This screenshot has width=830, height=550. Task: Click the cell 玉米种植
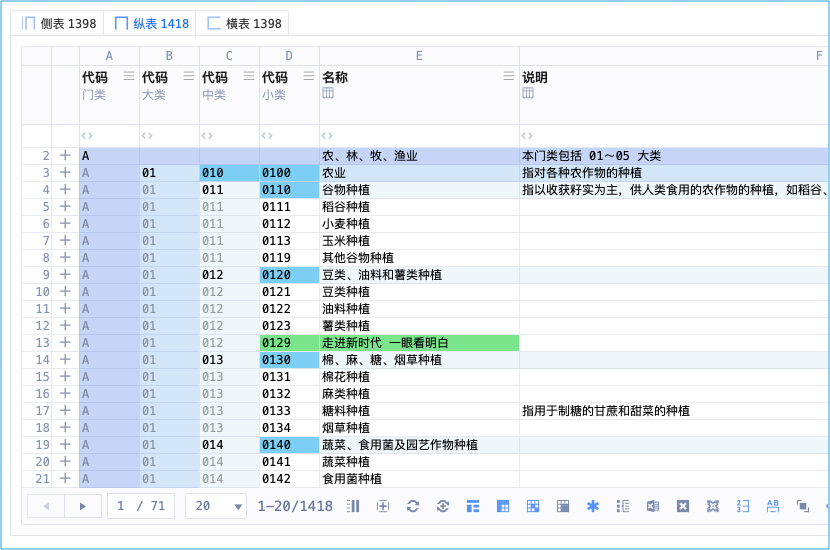419,241
